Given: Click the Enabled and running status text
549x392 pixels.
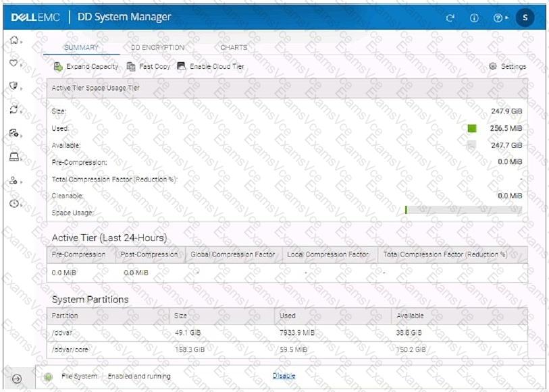Looking at the screenshot, I should tap(139, 376).
